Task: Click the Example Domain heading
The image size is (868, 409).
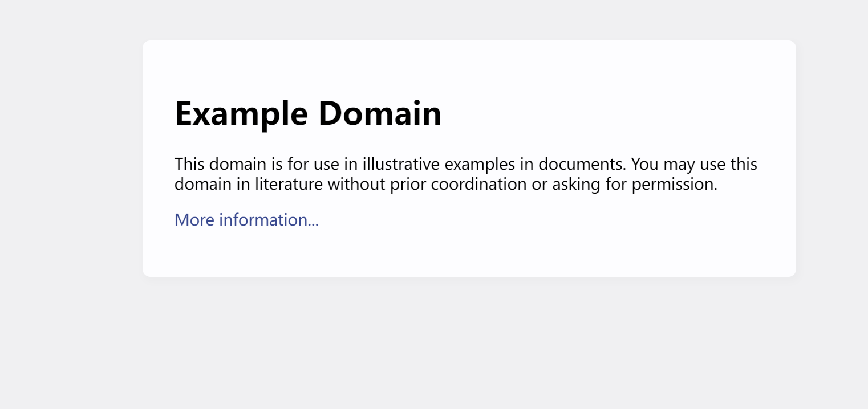Action: click(308, 113)
